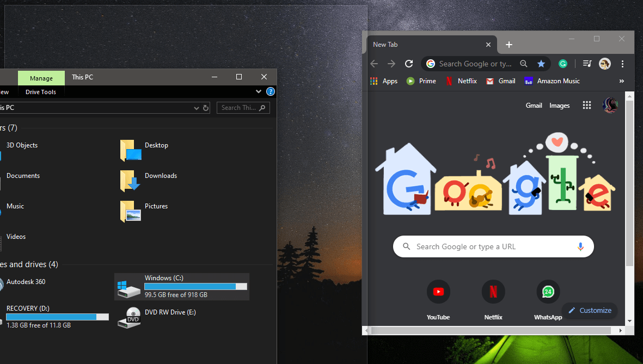Open the Google apps grid icon
This screenshot has width=643, height=364.
pyautogui.click(x=586, y=106)
